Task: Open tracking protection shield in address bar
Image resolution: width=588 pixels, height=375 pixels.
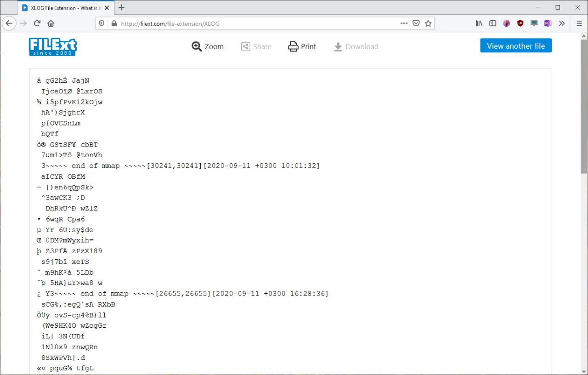Action: [102, 23]
